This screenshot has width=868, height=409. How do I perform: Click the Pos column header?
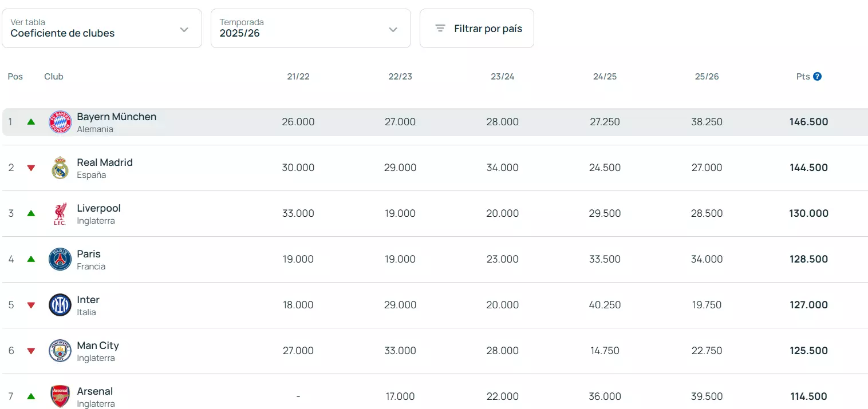point(15,77)
